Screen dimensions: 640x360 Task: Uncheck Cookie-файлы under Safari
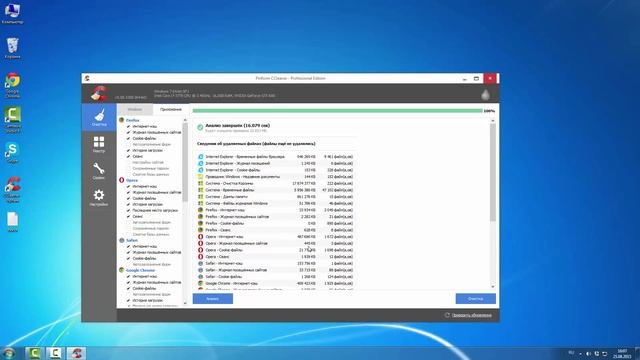(x=128, y=258)
